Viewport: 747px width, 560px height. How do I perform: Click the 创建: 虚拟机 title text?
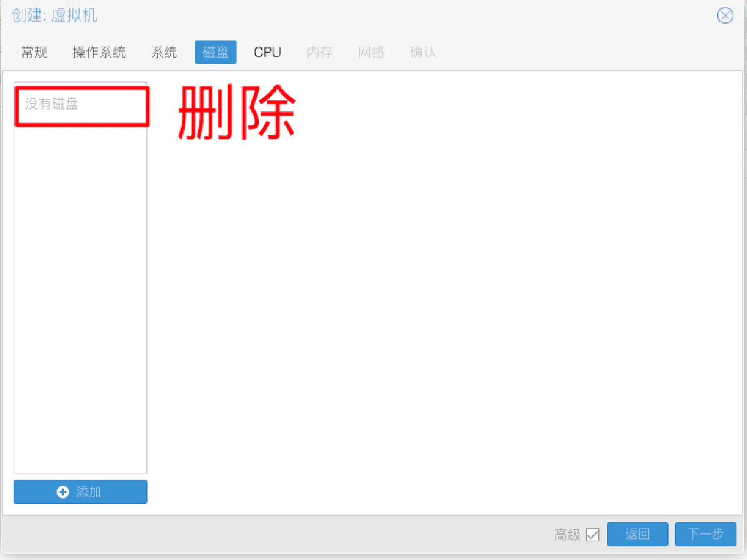coord(55,16)
